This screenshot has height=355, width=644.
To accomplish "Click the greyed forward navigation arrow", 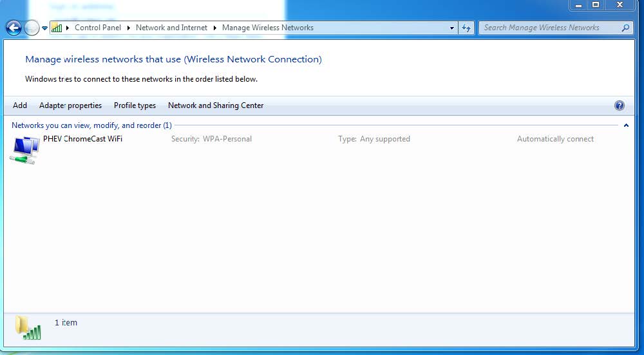I will [x=32, y=28].
